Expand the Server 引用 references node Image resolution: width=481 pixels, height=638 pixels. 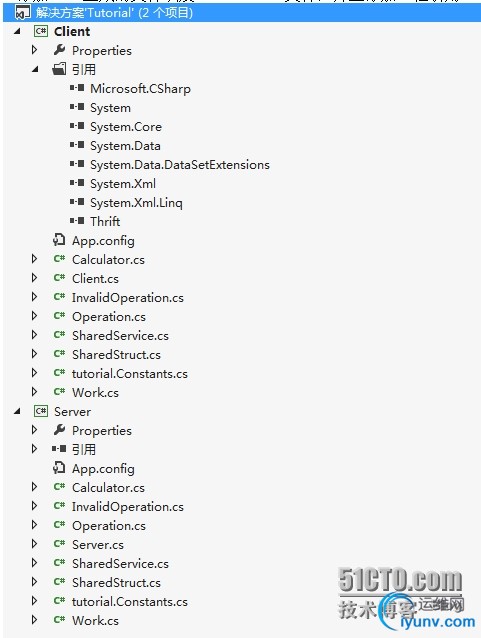pos(35,449)
